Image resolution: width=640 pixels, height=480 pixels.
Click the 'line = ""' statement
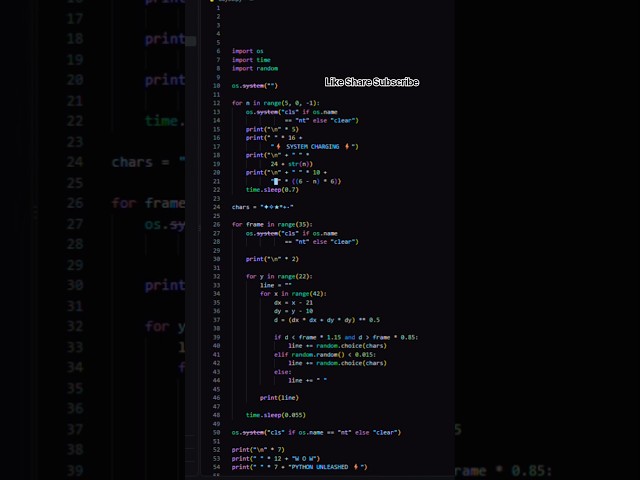coord(276,285)
